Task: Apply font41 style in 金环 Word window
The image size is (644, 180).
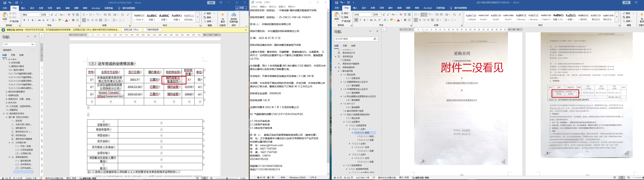Action: (496, 17)
